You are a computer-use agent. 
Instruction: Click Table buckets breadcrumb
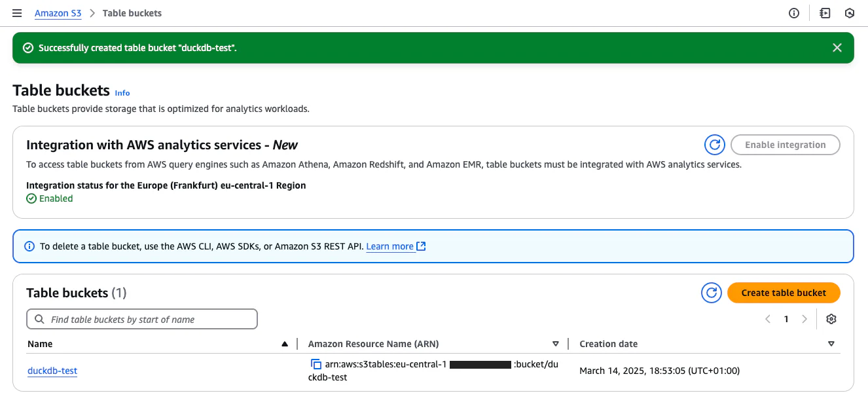[132, 13]
